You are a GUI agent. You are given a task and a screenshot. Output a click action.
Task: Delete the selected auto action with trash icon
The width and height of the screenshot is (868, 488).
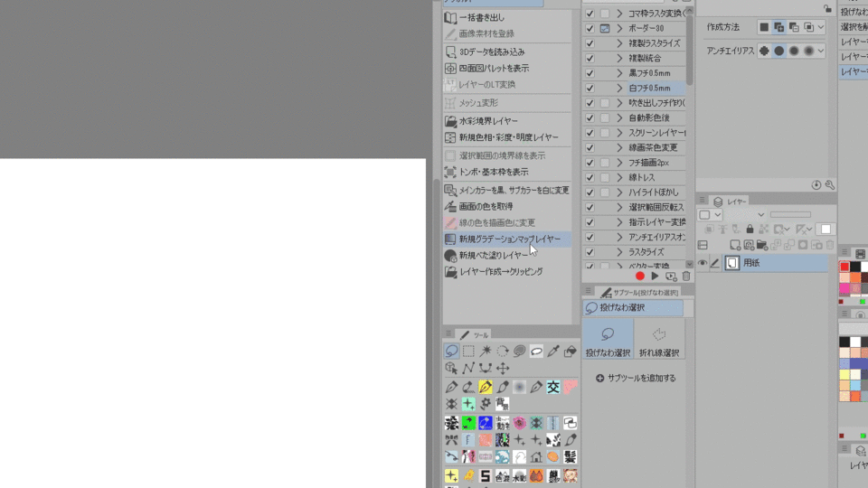tap(686, 277)
